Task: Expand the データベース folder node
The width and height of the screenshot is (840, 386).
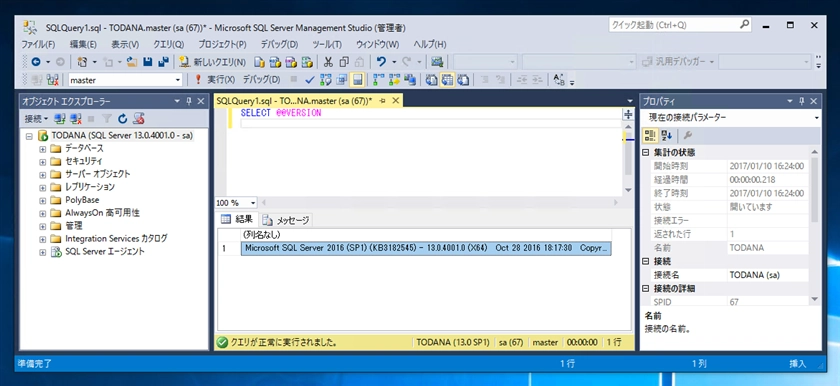Action: [43, 148]
